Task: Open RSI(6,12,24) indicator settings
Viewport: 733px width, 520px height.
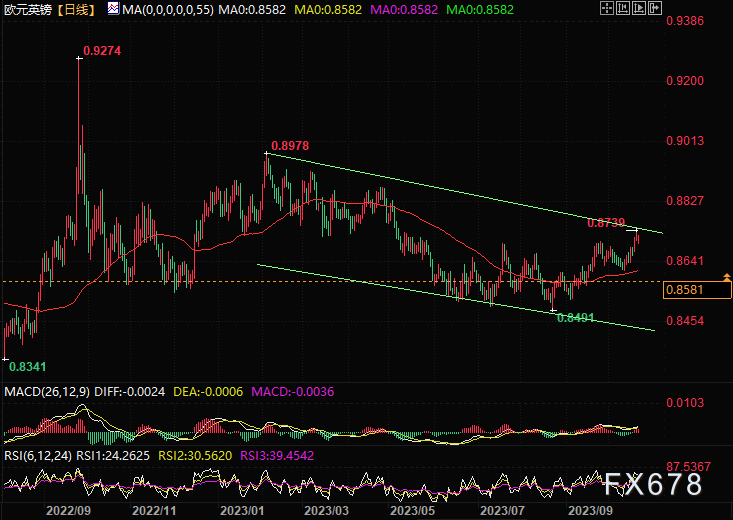Action: (38, 455)
